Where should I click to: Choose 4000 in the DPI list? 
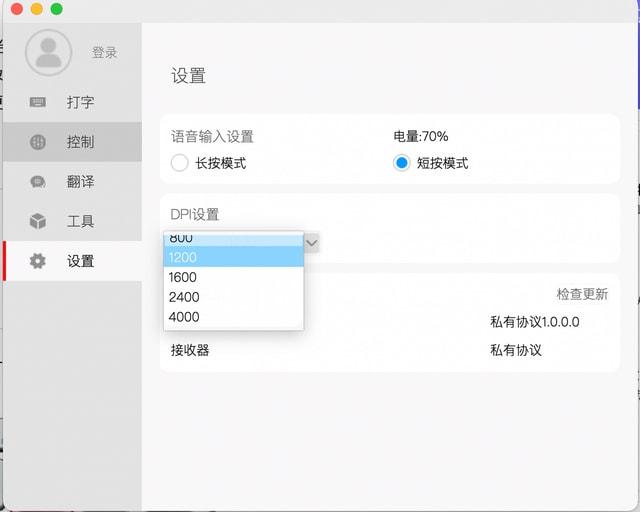(233, 317)
